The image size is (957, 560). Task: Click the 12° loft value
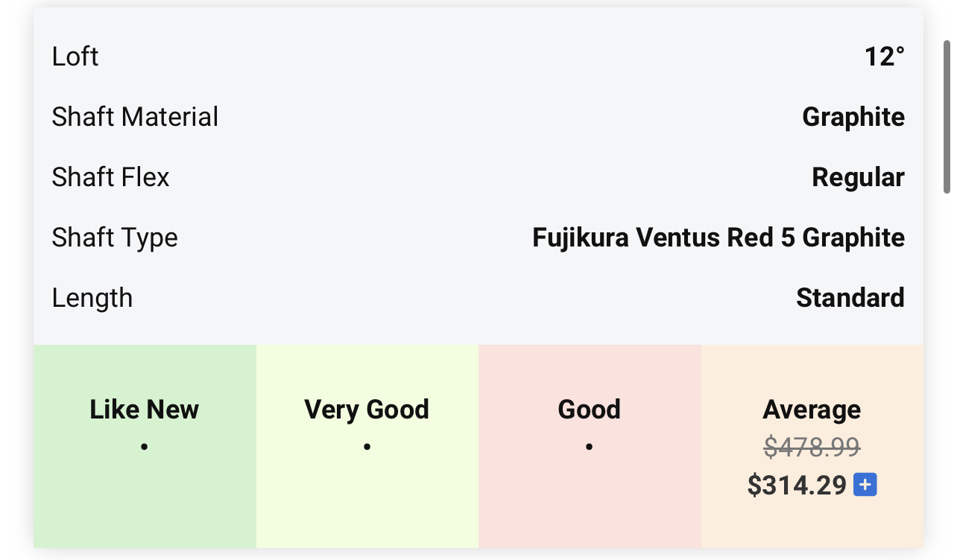point(884,57)
